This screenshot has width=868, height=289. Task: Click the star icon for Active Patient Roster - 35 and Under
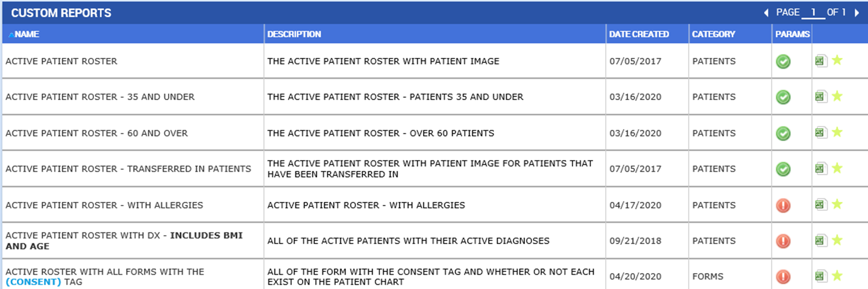click(837, 96)
